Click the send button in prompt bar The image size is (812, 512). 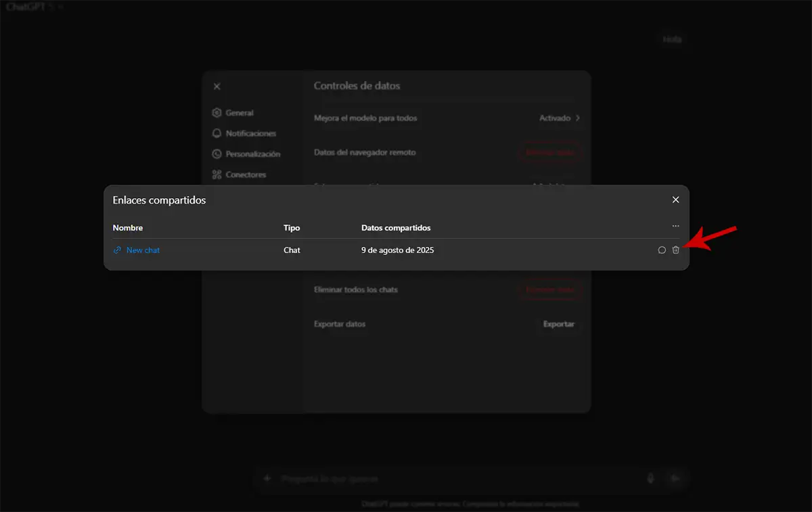click(675, 479)
